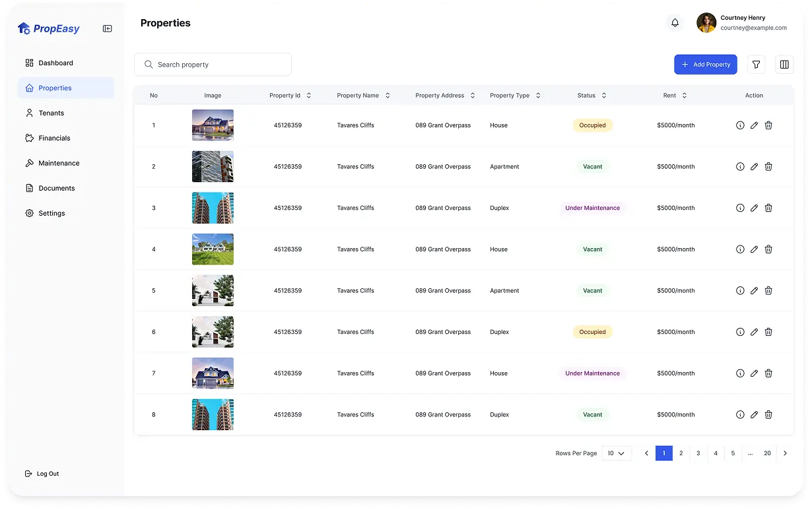Image resolution: width=812 pixels, height=510 pixels.
Task: View details of property row 1
Action: click(x=740, y=125)
